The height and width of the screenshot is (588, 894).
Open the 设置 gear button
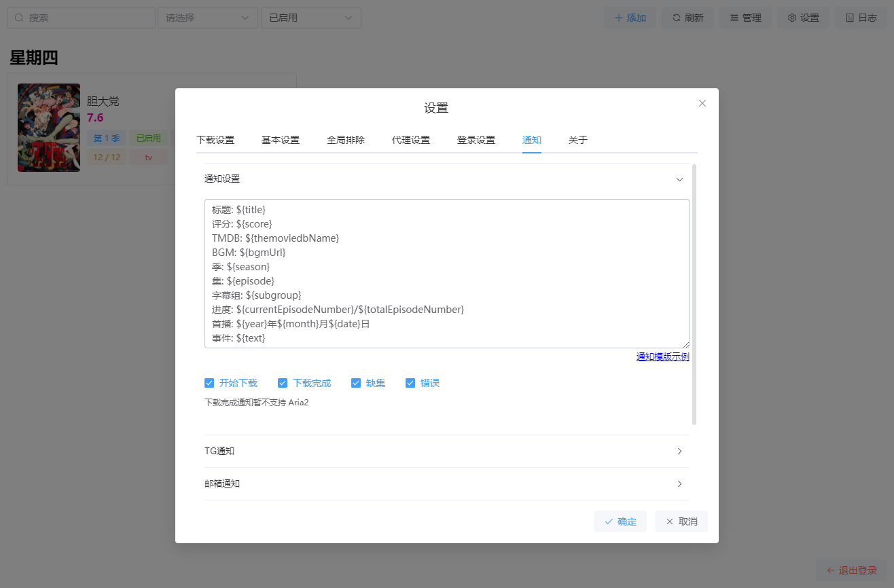803,18
